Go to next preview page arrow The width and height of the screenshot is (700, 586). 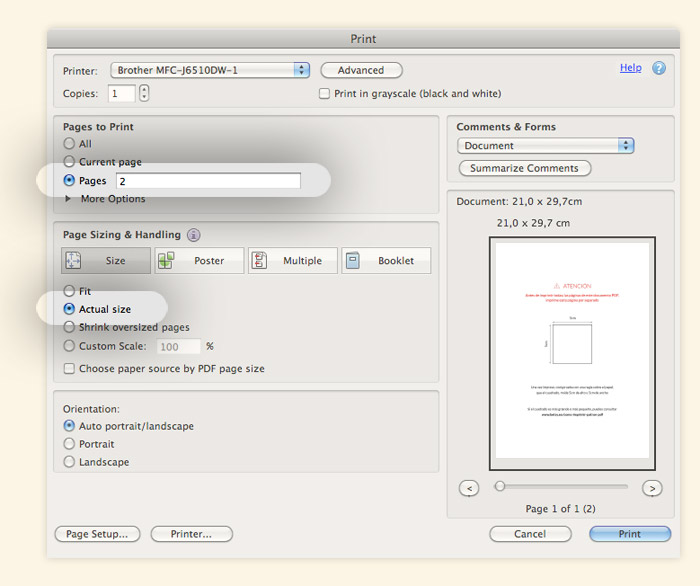tap(652, 488)
